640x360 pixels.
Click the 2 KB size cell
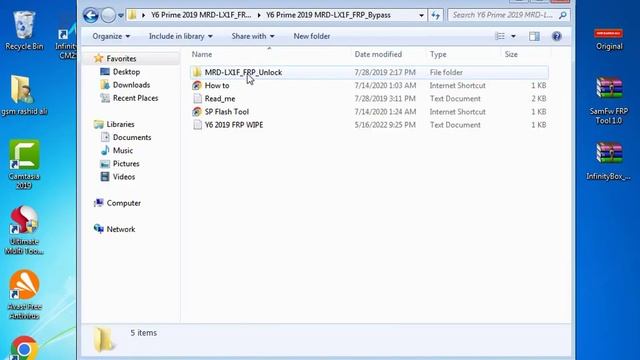pyautogui.click(x=538, y=98)
